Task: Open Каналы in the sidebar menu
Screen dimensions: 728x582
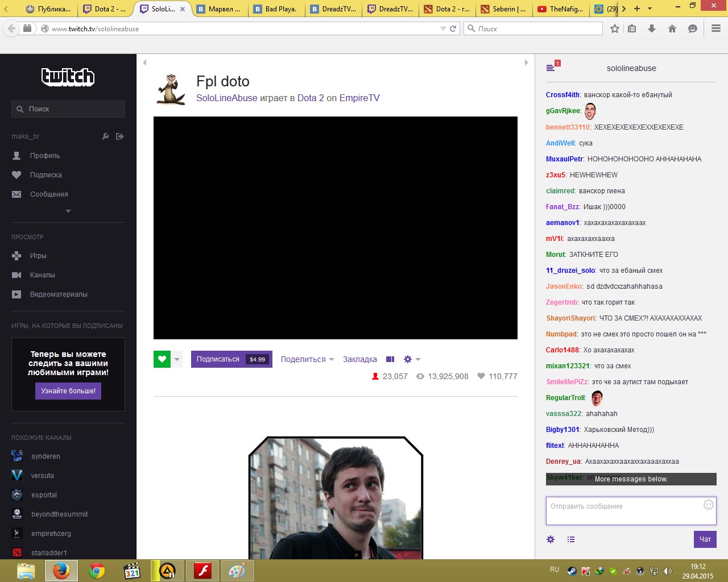Action: click(43, 275)
